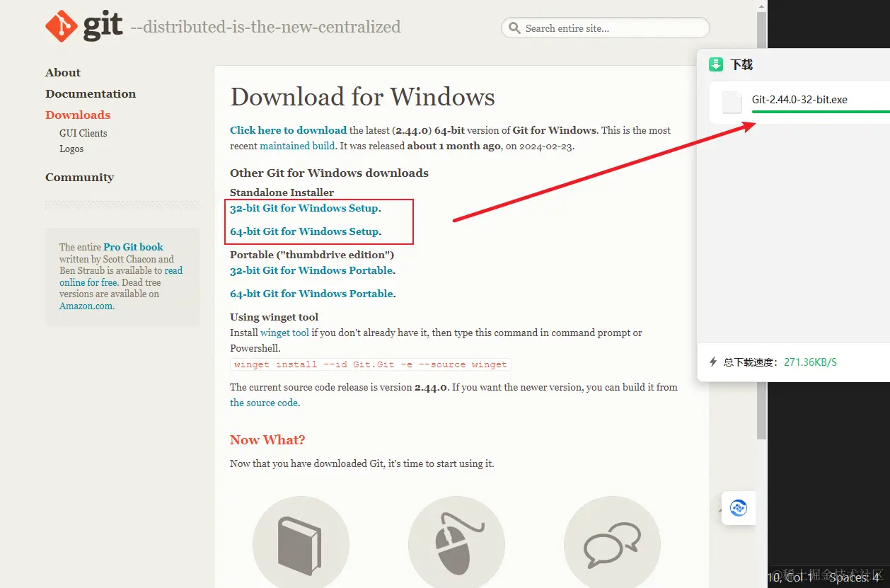Click the '下载' download panel title

(x=741, y=64)
